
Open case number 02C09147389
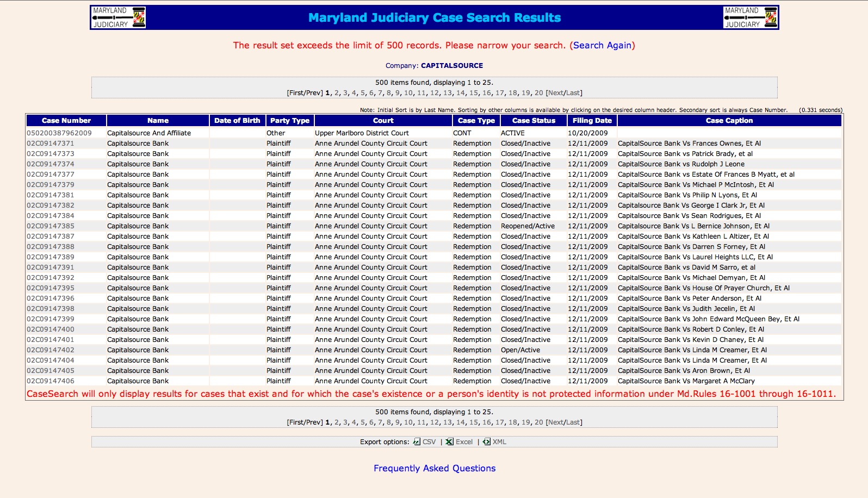(x=51, y=257)
